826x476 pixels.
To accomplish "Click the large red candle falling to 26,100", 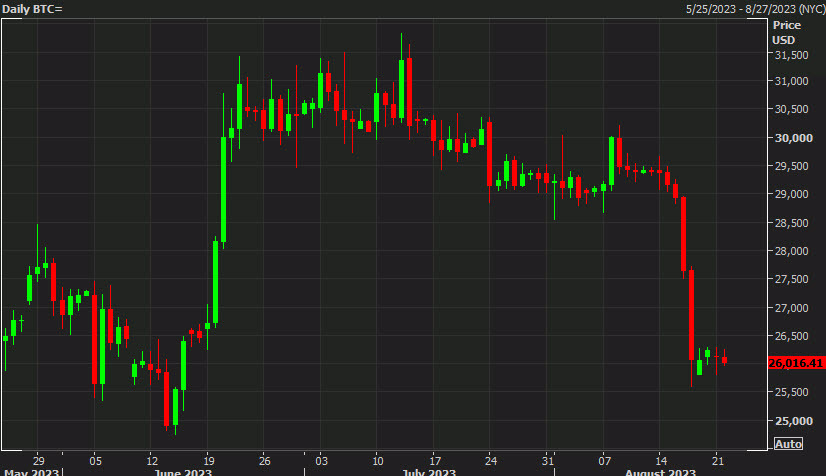I will point(691,315).
